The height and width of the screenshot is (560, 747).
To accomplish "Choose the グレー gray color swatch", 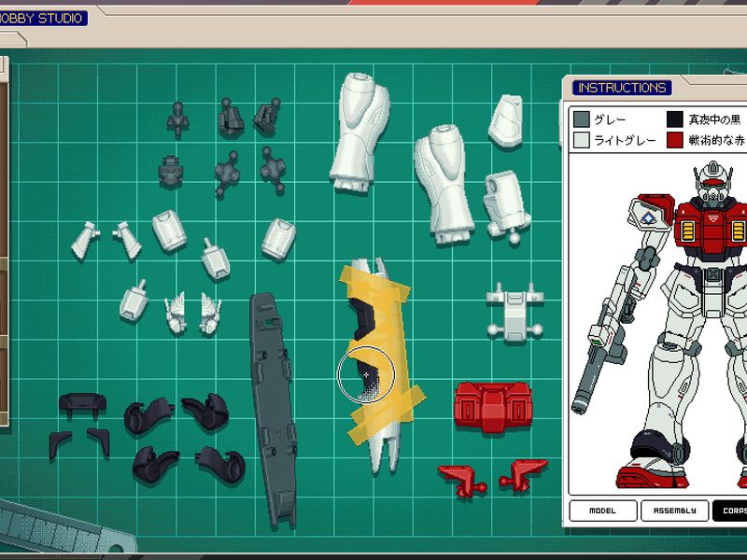I will 581,119.
